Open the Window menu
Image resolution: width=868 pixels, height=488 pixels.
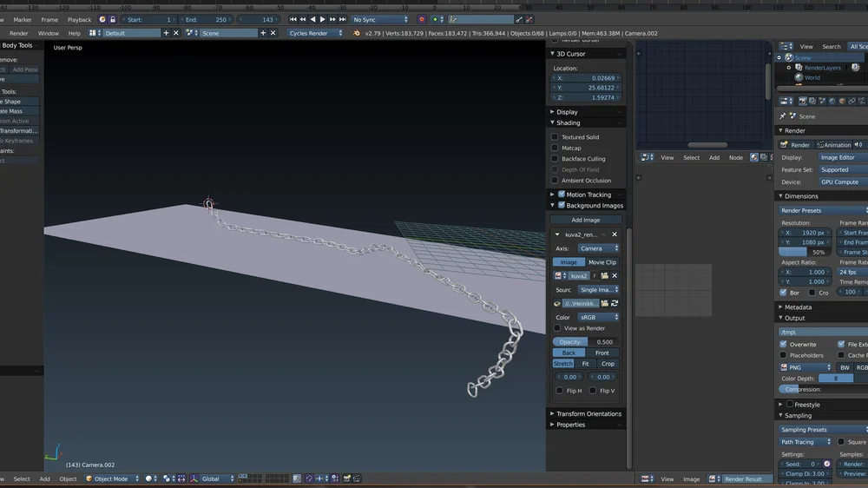[x=48, y=33]
